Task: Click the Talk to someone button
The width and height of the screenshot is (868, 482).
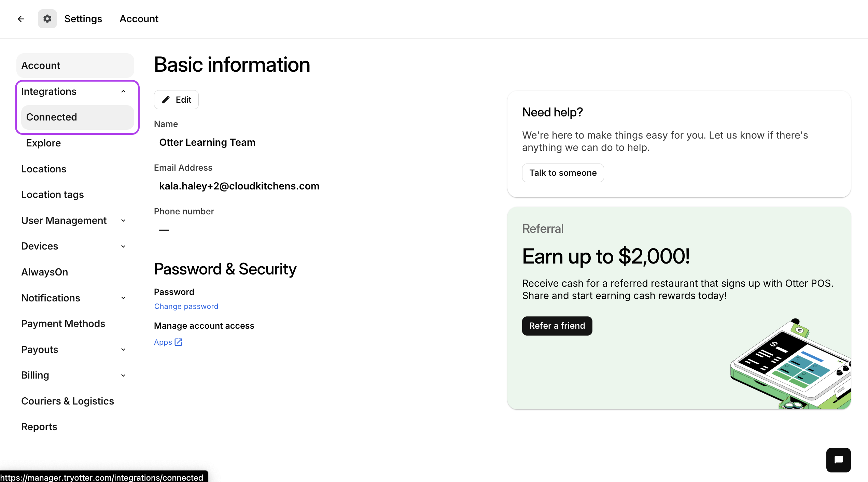Action: (x=563, y=173)
